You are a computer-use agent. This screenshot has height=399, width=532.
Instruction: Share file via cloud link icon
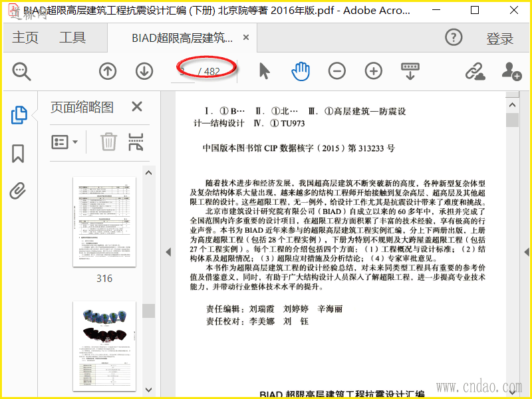click(x=475, y=71)
